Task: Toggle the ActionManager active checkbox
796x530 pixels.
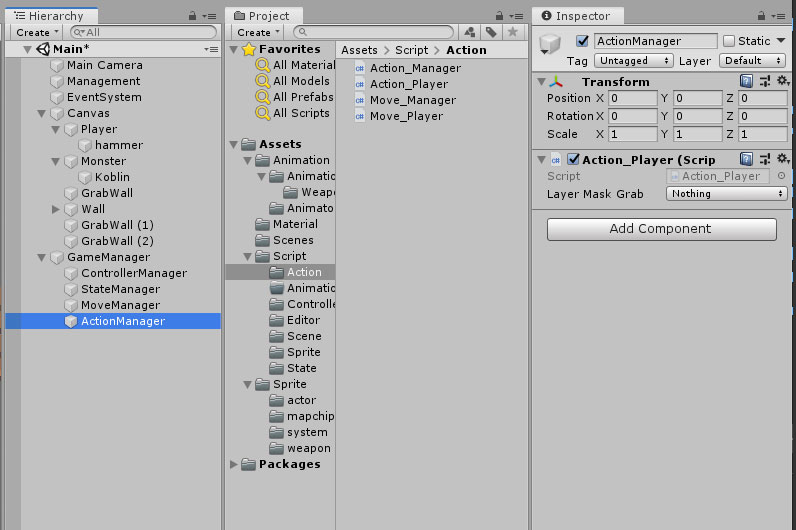Action: click(x=583, y=41)
